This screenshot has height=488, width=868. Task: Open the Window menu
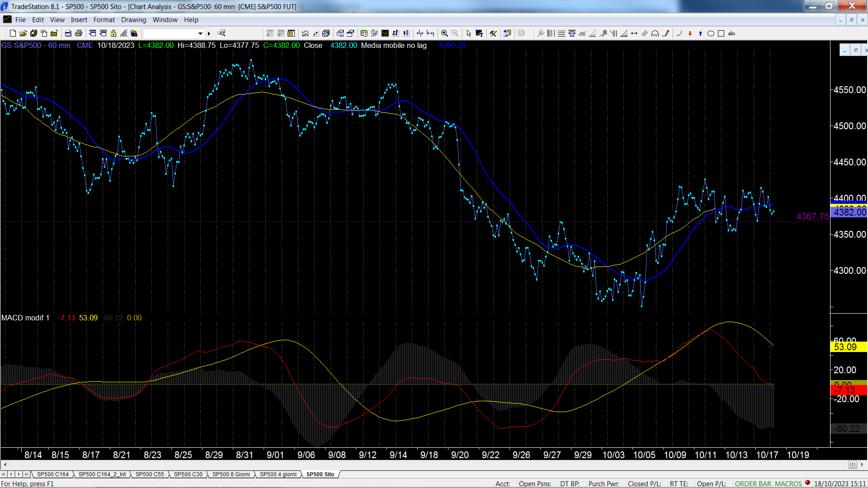165,20
